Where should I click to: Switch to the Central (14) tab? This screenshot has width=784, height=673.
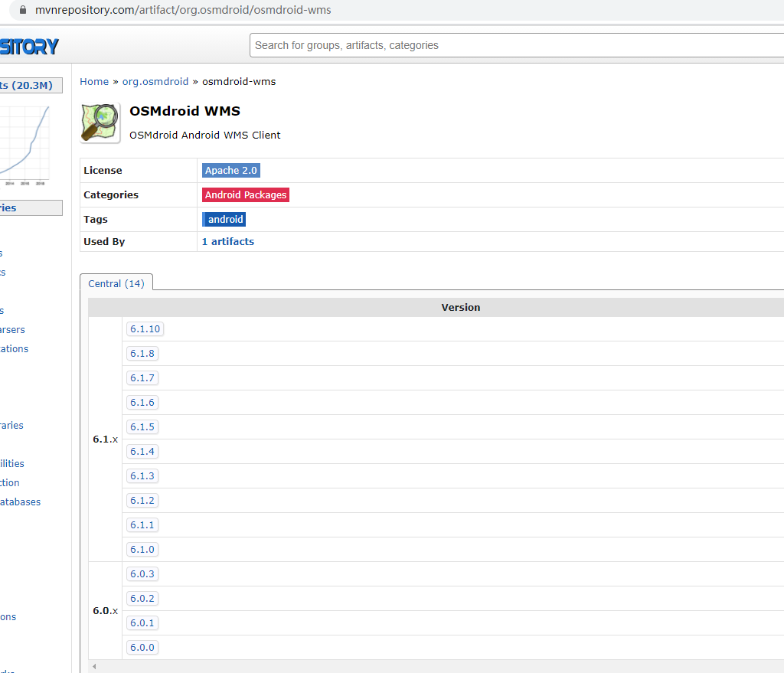point(116,283)
